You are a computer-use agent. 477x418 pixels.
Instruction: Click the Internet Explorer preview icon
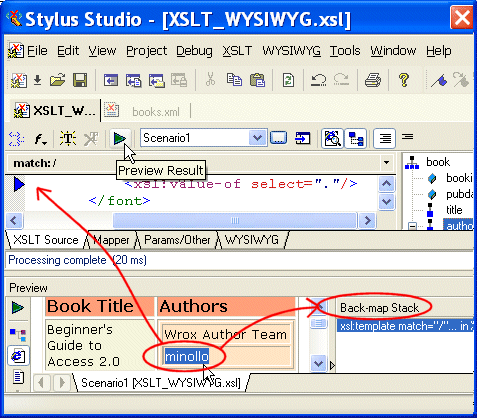(x=18, y=356)
